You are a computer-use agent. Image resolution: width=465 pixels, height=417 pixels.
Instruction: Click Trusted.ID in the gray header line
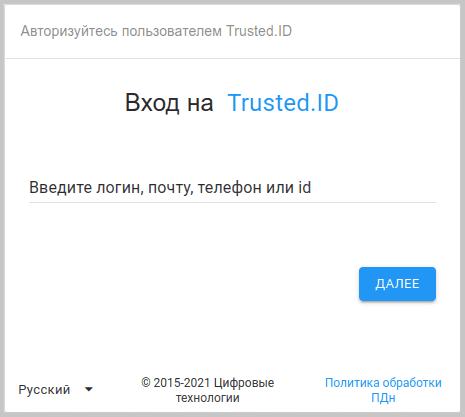(259, 31)
